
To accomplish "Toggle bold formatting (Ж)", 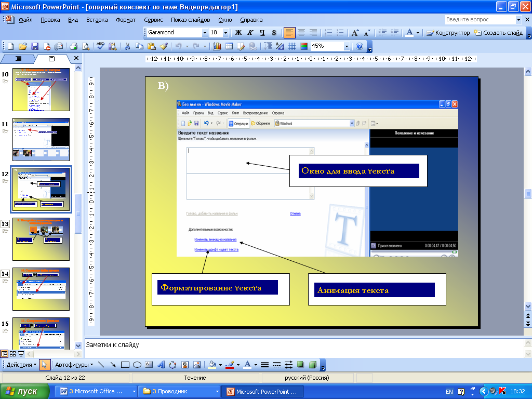I will [238, 33].
